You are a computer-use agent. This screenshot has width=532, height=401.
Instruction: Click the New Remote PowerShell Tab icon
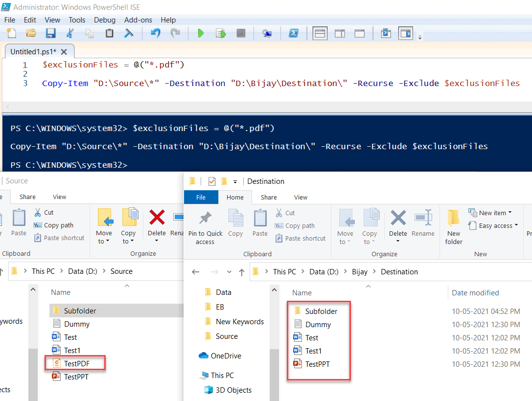click(267, 33)
